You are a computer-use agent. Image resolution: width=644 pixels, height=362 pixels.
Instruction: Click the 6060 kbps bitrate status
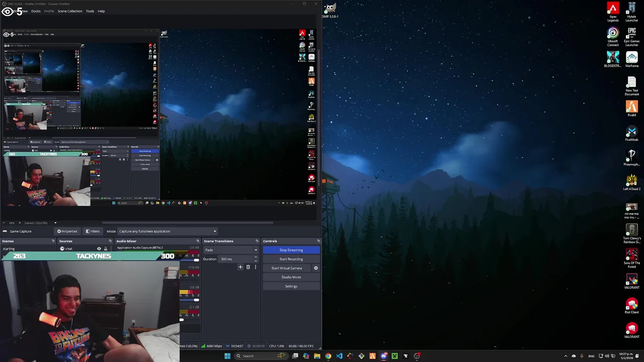[212, 346]
